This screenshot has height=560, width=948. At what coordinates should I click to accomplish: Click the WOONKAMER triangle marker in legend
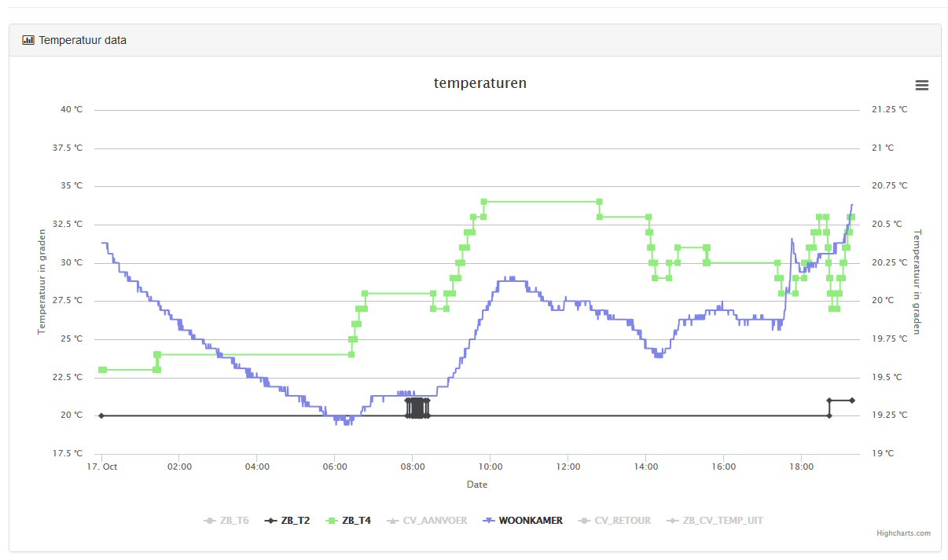point(489,521)
